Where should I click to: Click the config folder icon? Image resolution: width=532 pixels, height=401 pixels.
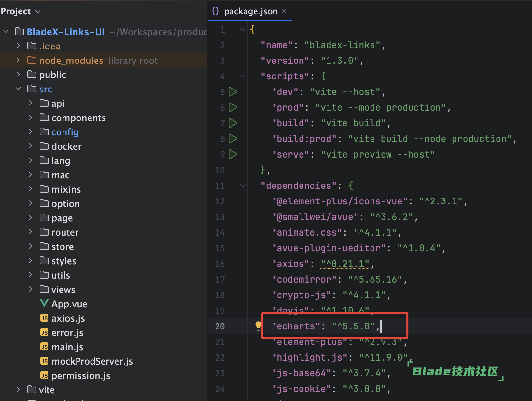[44, 132]
